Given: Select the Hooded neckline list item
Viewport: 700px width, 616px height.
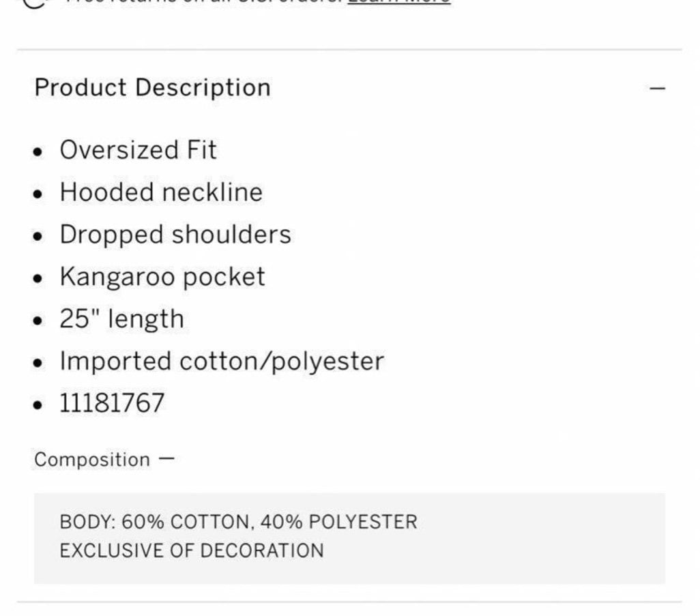Looking at the screenshot, I should [161, 192].
